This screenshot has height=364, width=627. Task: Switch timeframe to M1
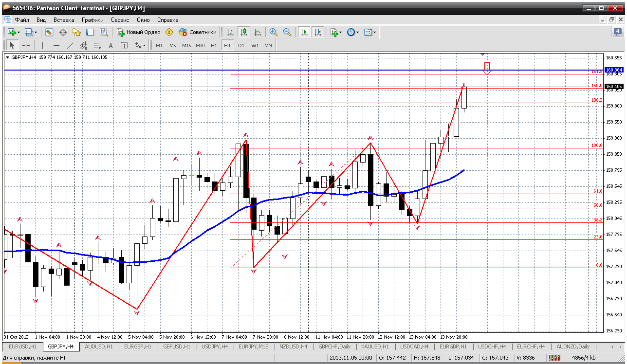click(x=159, y=45)
